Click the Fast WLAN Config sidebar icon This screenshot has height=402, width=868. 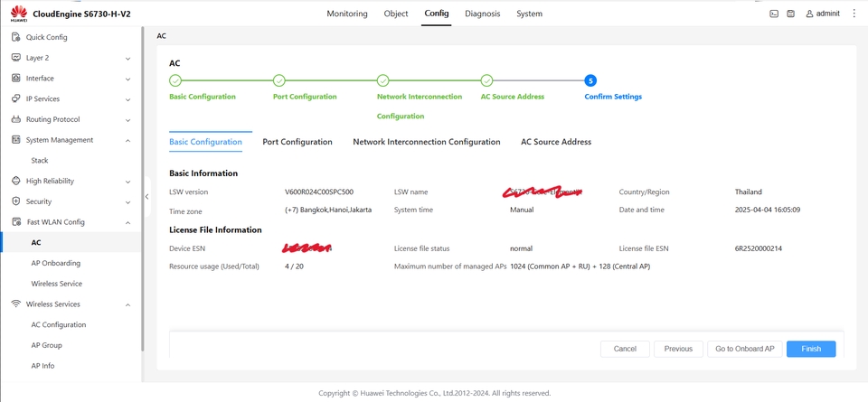[x=16, y=221]
